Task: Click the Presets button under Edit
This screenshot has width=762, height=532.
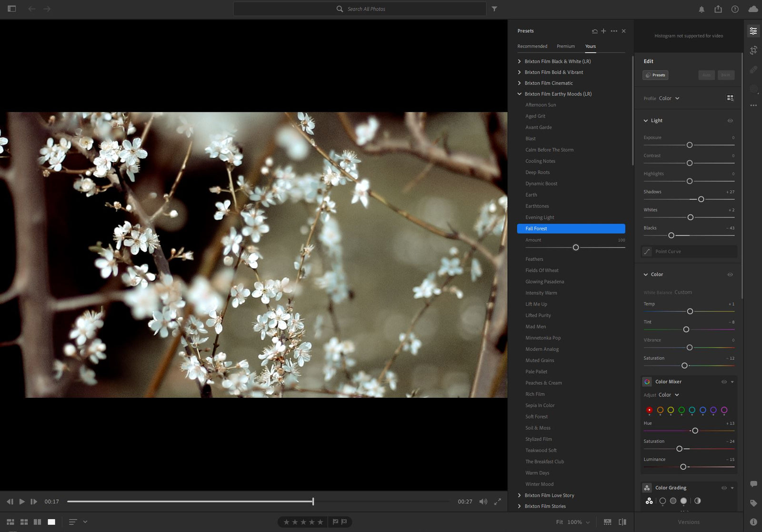Action: point(655,75)
